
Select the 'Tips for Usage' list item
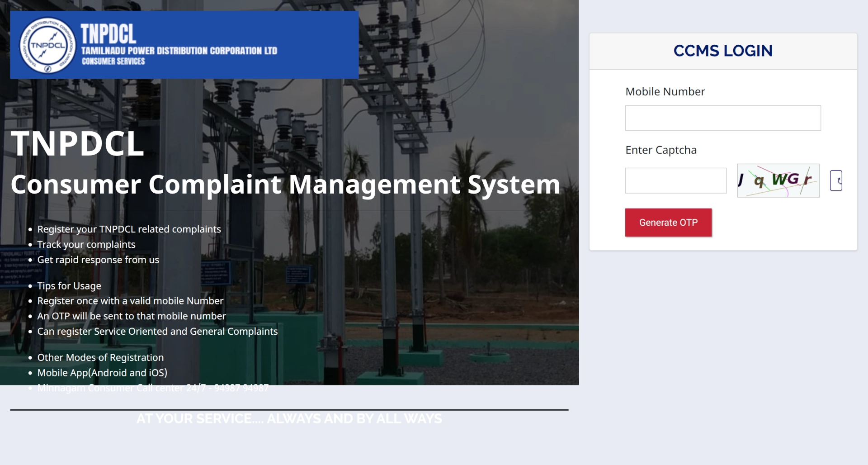click(69, 286)
